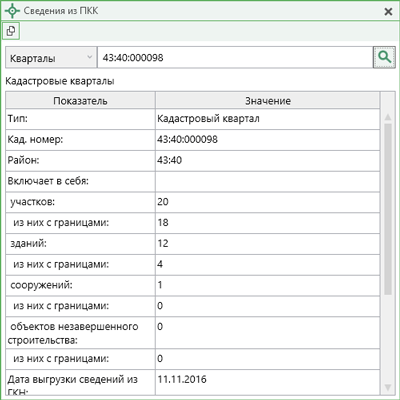This screenshot has height=400, width=400.
Task: Select the объектов незавершенного строительства row
Action: coord(193,333)
